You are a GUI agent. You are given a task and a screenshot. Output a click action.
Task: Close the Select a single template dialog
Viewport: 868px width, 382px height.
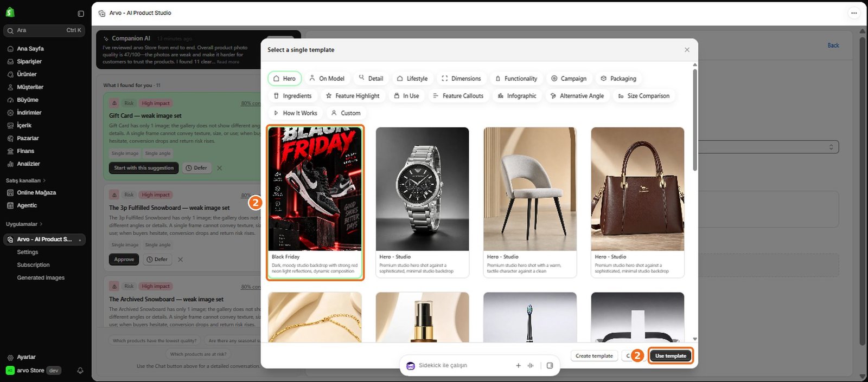point(687,50)
